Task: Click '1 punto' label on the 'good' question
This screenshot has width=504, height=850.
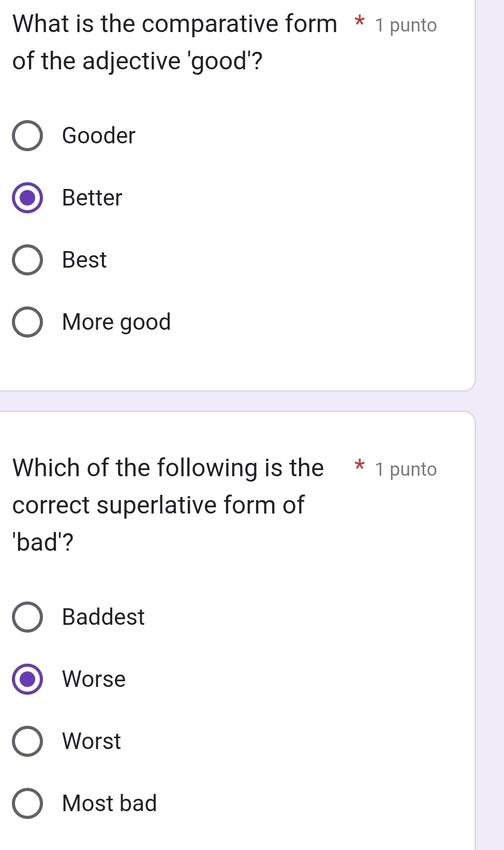Action: pyautogui.click(x=406, y=25)
